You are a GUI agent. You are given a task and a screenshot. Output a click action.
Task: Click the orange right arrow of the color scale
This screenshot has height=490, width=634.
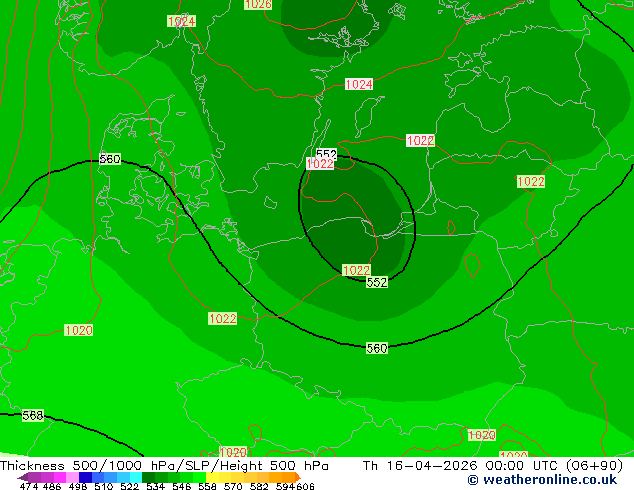[x=298, y=477]
